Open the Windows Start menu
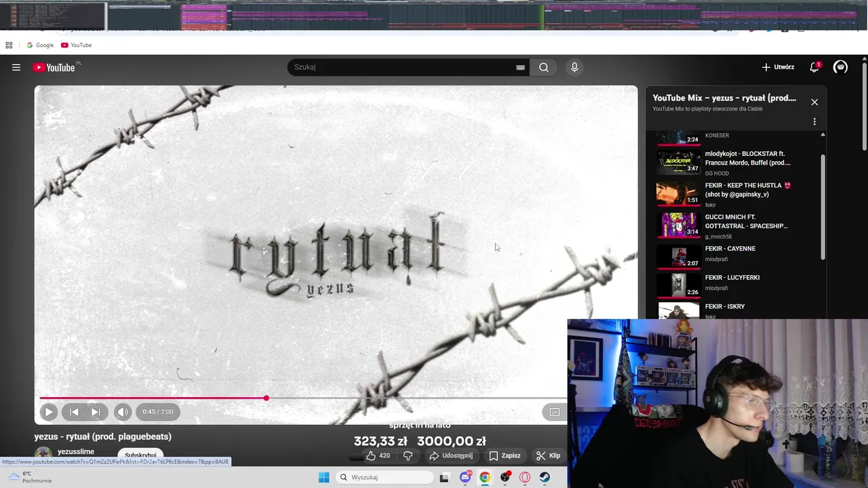 [x=324, y=477]
